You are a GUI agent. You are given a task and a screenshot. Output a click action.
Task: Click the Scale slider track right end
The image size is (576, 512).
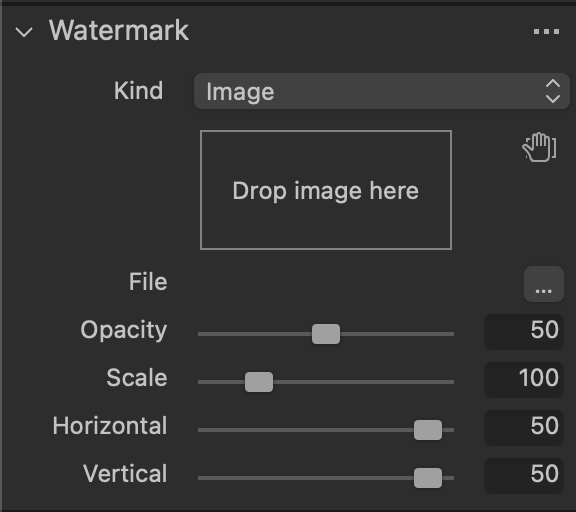click(450, 382)
